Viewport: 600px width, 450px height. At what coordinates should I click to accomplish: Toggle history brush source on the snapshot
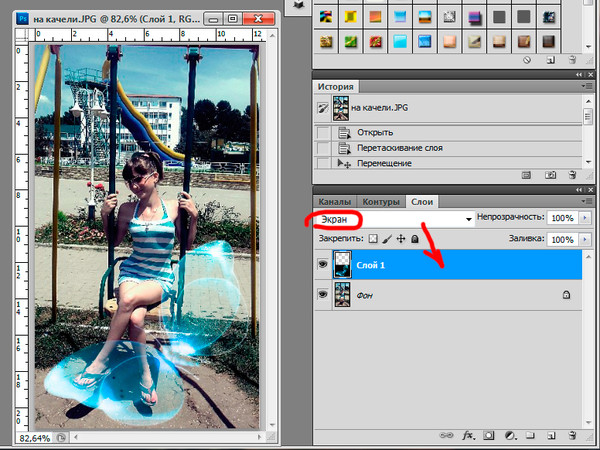(323, 108)
